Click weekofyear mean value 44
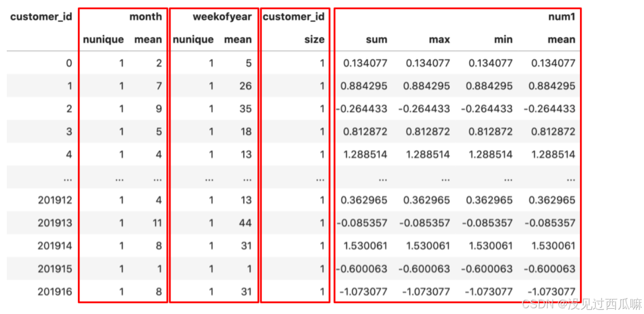The height and width of the screenshot is (314, 644). [x=245, y=223]
